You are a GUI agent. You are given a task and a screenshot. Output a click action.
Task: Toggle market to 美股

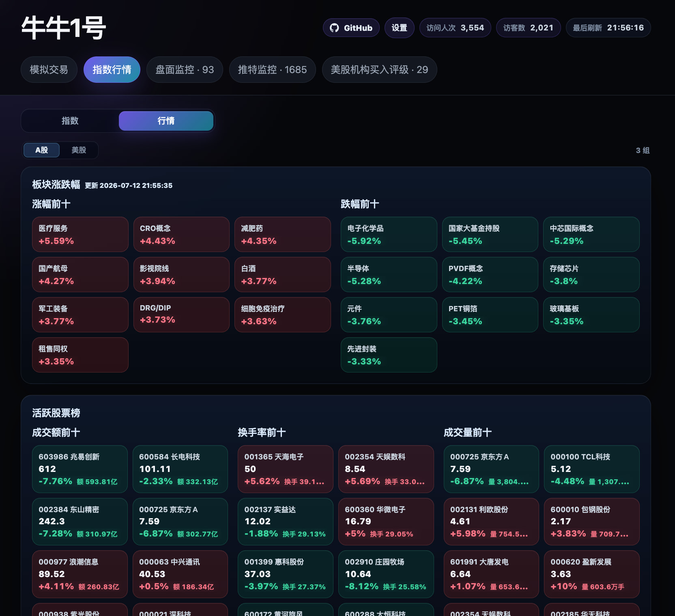[x=79, y=150]
